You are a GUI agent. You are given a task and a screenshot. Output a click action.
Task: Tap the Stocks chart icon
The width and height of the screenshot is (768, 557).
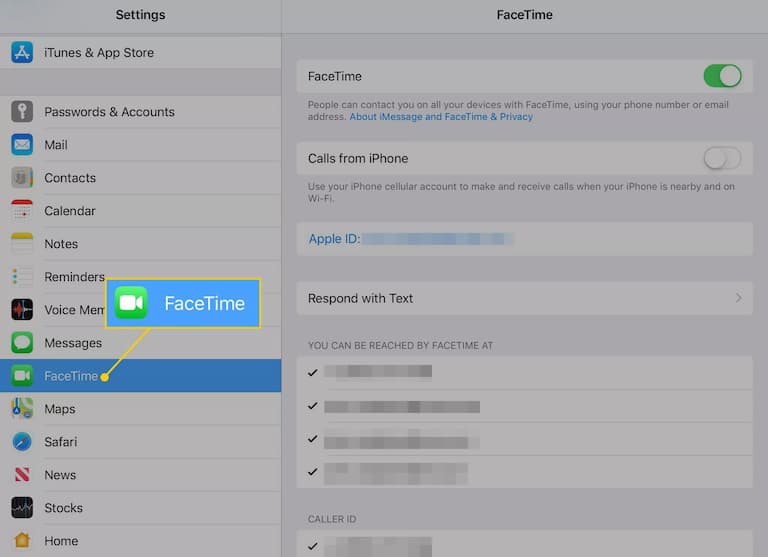pyautogui.click(x=22, y=508)
